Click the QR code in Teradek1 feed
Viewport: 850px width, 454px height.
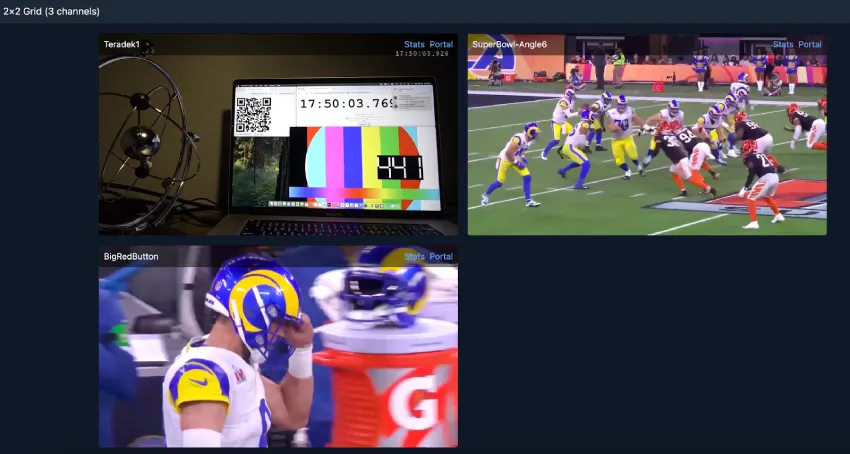(253, 115)
